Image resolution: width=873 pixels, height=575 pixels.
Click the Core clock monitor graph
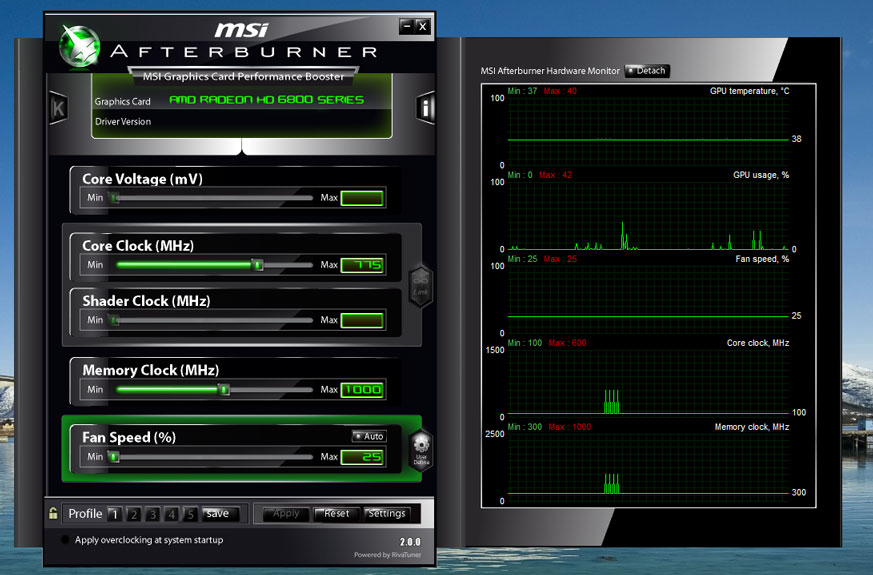click(x=648, y=384)
